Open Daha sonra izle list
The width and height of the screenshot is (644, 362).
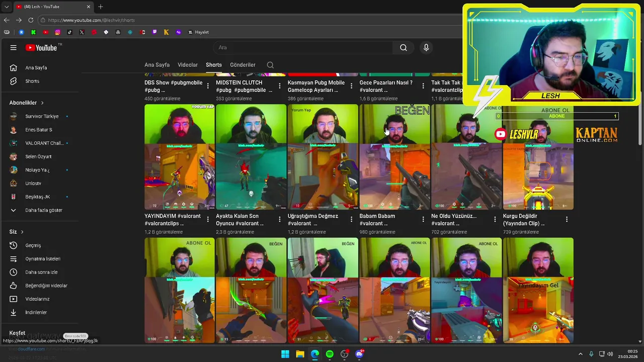(x=40, y=273)
